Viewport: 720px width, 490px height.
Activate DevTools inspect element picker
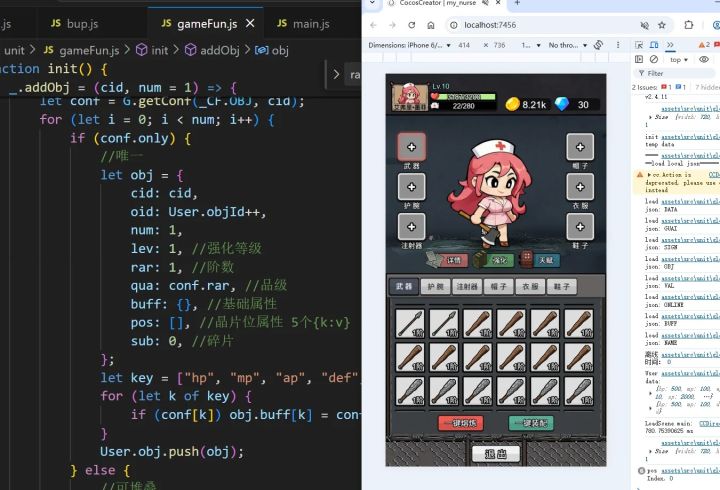(x=639, y=45)
